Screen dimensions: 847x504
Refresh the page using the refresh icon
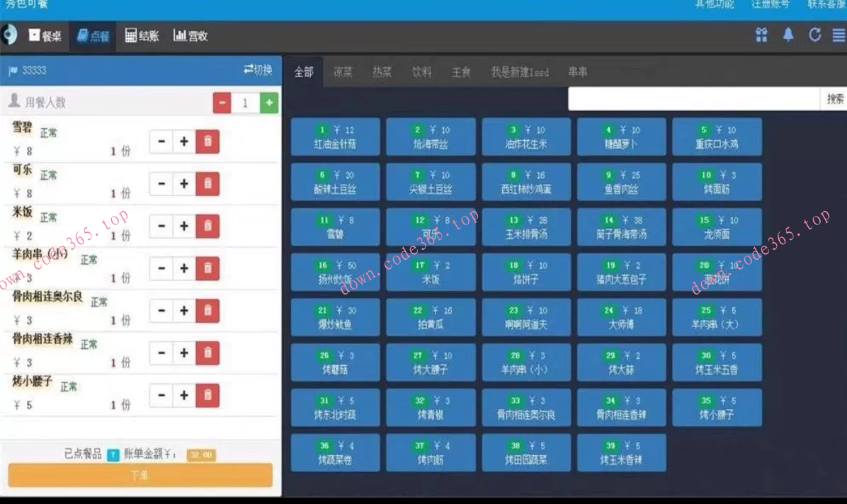814,35
